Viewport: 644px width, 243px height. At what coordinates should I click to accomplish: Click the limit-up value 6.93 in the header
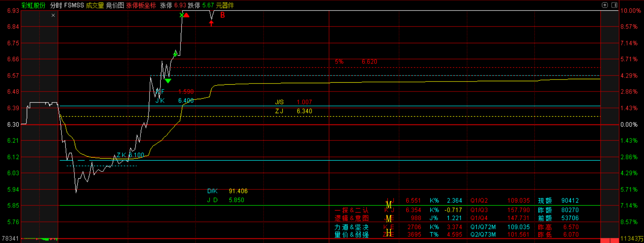tap(180, 5)
